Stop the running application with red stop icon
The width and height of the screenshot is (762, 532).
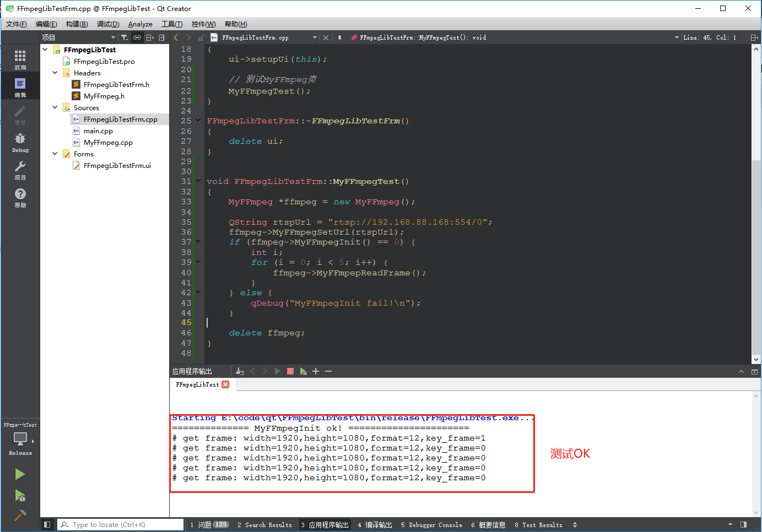tap(290, 371)
